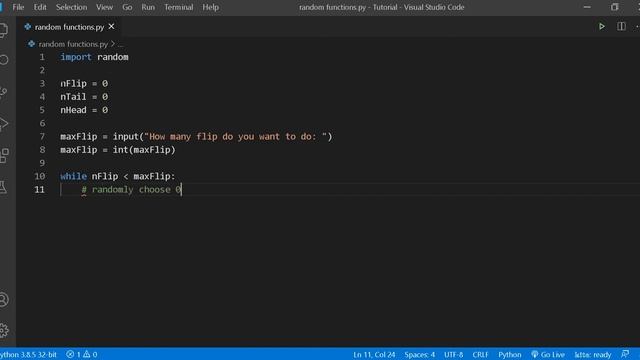The height and width of the screenshot is (360, 640).
Task: Click the 'while nFlip < maxFlip:' line
Action: point(118,176)
